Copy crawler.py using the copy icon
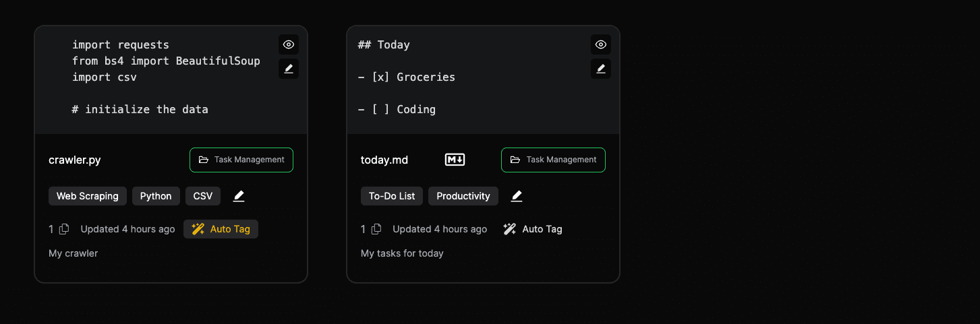The image size is (980, 324). [x=64, y=229]
